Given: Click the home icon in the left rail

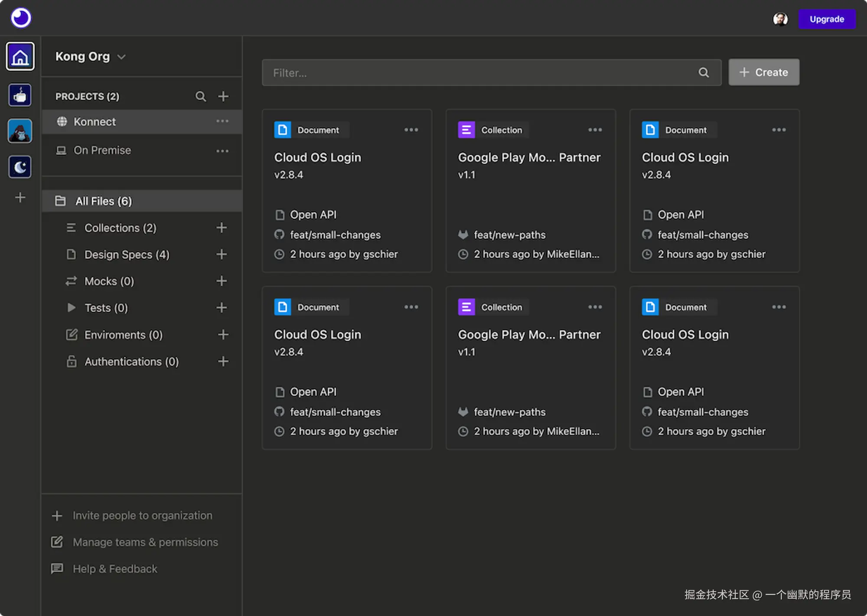Looking at the screenshot, I should pyautogui.click(x=20, y=56).
